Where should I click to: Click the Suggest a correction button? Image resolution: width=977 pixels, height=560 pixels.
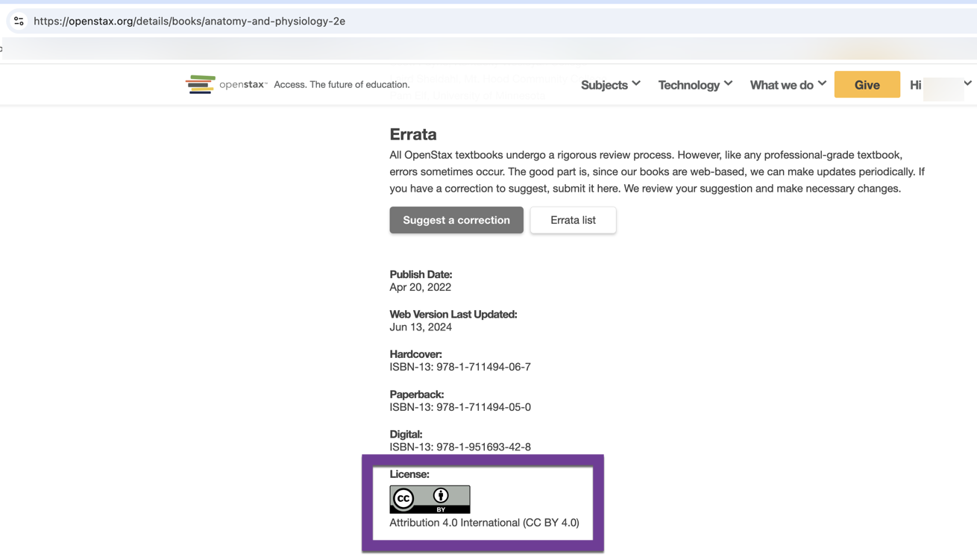pyautogui.click(x=456, y=220)
